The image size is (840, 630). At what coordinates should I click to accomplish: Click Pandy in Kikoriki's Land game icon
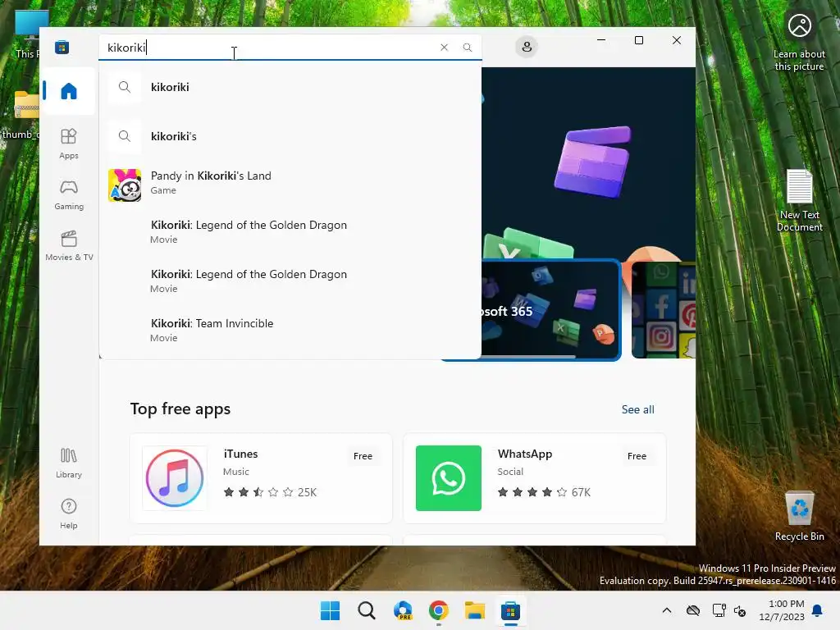click(x=125, y=185)
